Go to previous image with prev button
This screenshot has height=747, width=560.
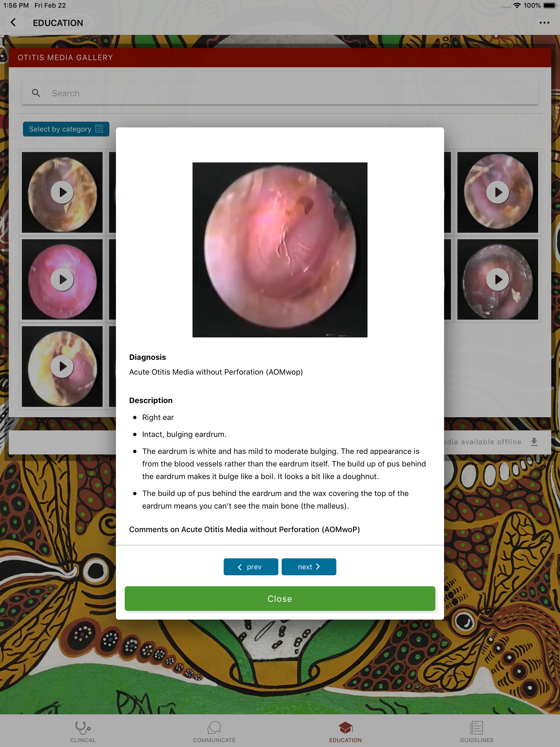[251, 567]
